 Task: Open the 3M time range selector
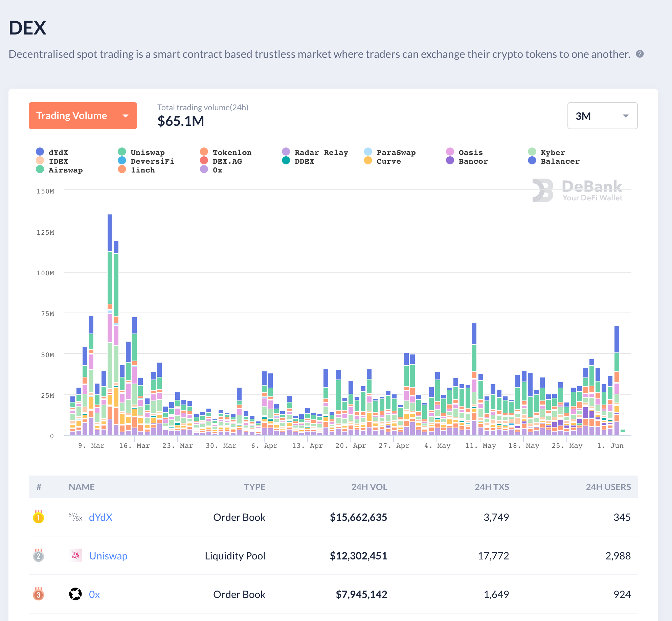(602, 116)
